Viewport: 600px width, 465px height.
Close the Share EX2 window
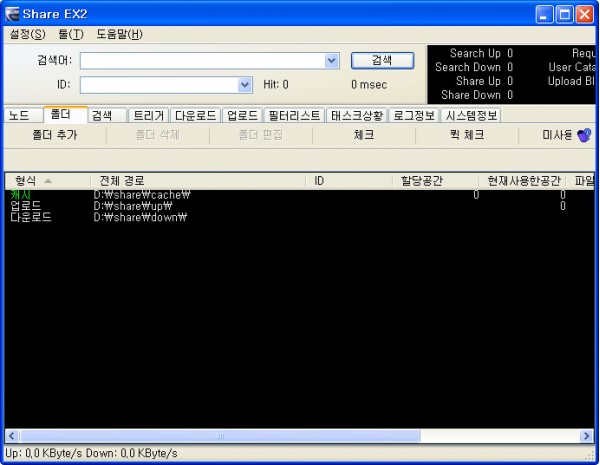[585, 15]
